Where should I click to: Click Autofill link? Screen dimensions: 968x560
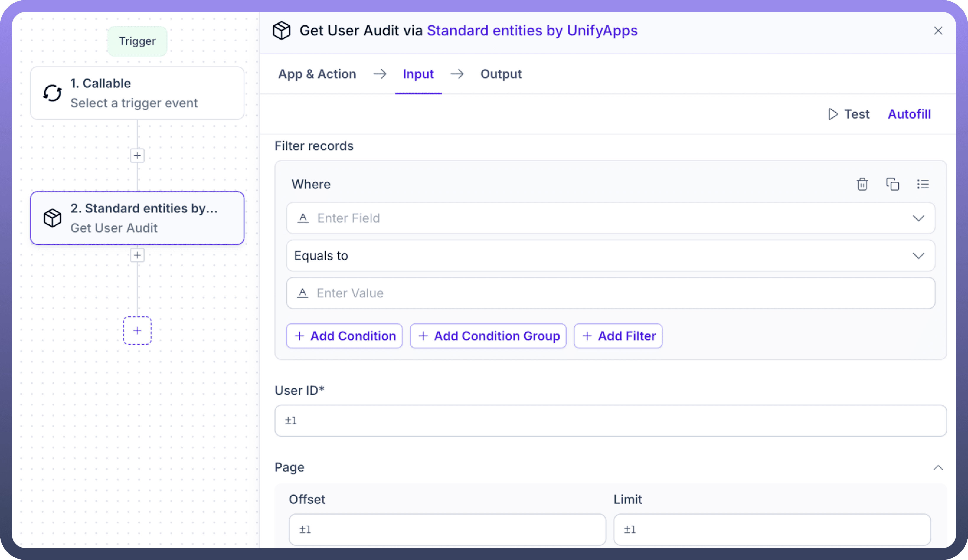(x=909, y=114)
